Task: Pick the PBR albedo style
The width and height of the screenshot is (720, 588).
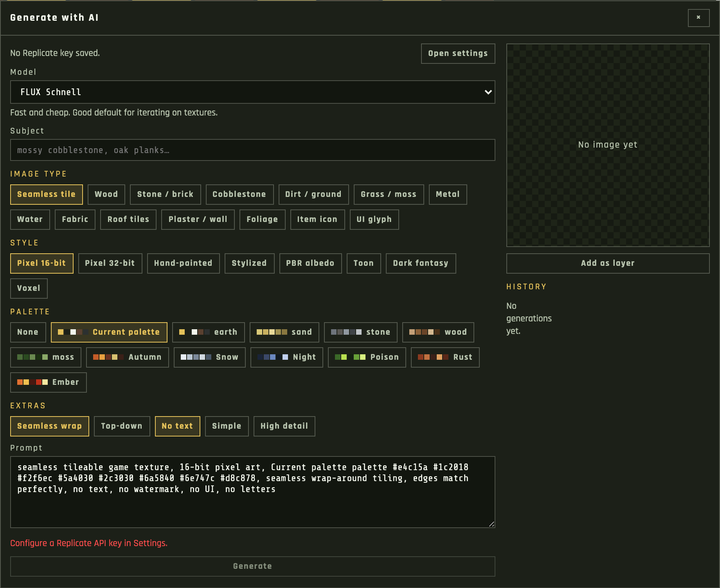Action: (x=310, y=263)
